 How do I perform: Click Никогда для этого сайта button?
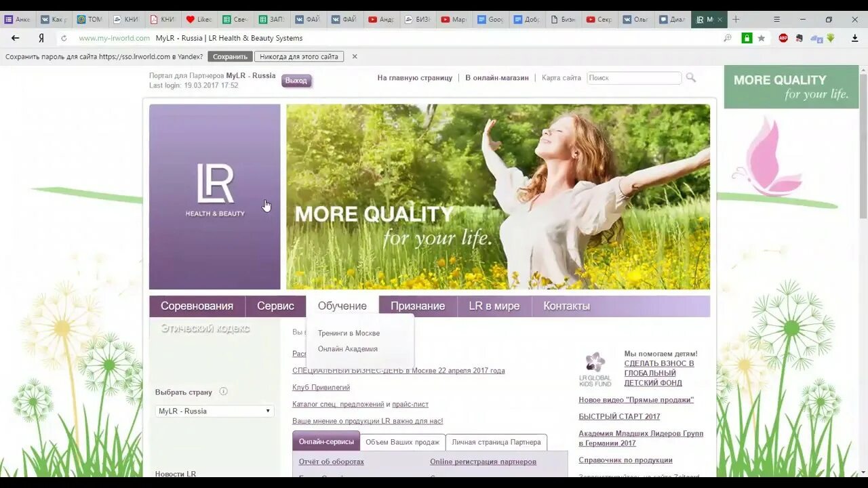299,56
